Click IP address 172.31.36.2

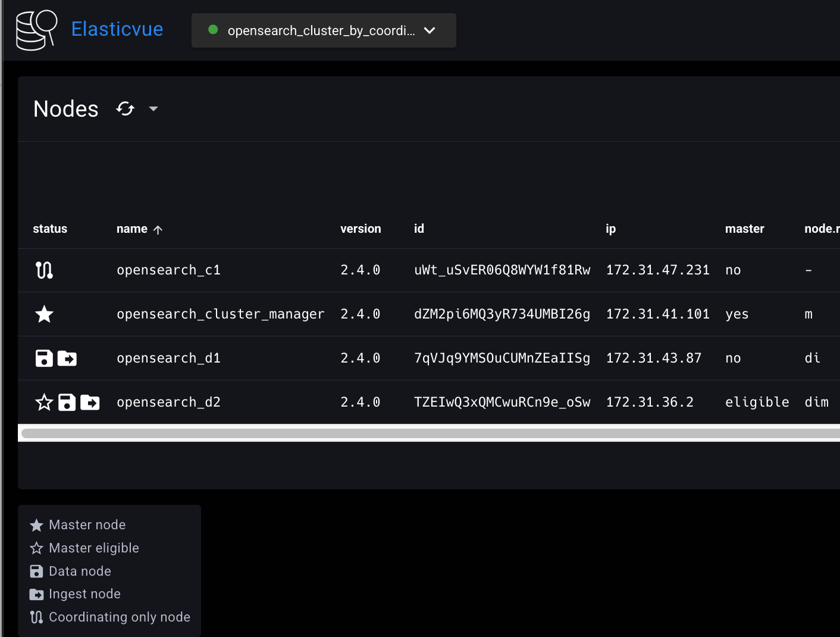pyautogui.click(x=650, y=402)
